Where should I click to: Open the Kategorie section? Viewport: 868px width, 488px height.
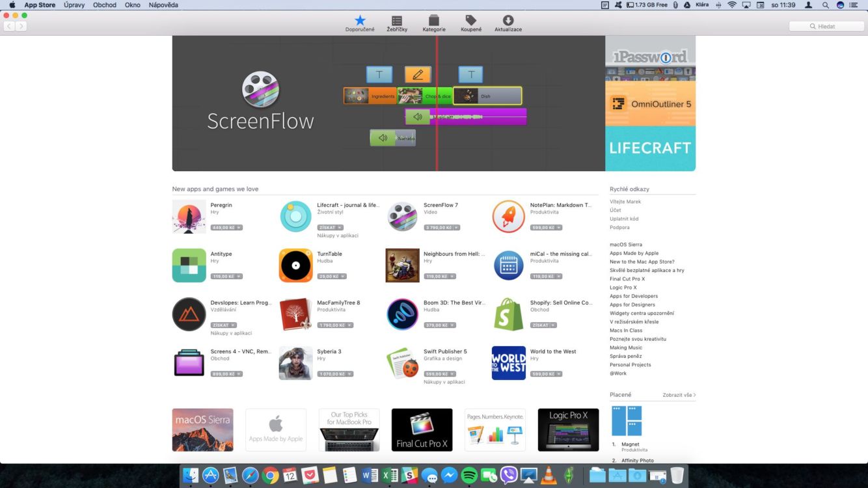(434, 23)
